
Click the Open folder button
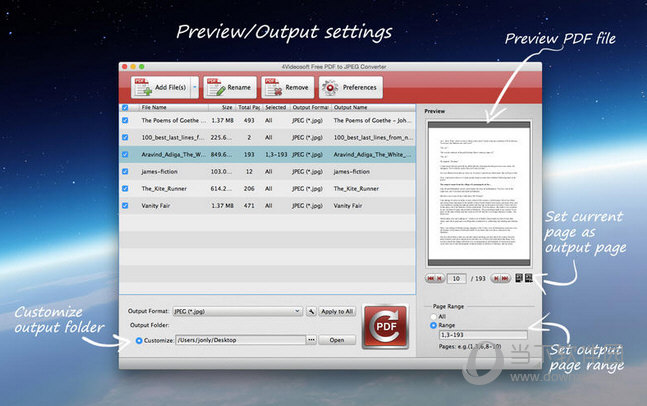(337, 340)
